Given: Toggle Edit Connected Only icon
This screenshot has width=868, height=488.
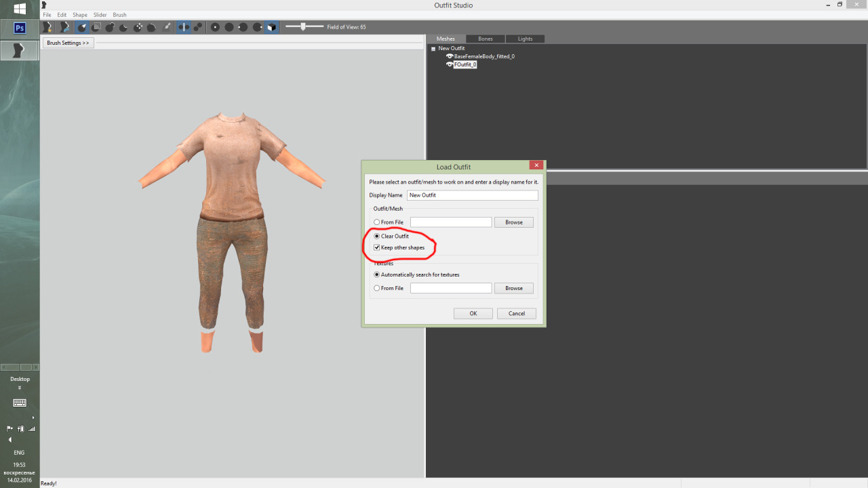Looking at the screenshot, I should point(198,27).
